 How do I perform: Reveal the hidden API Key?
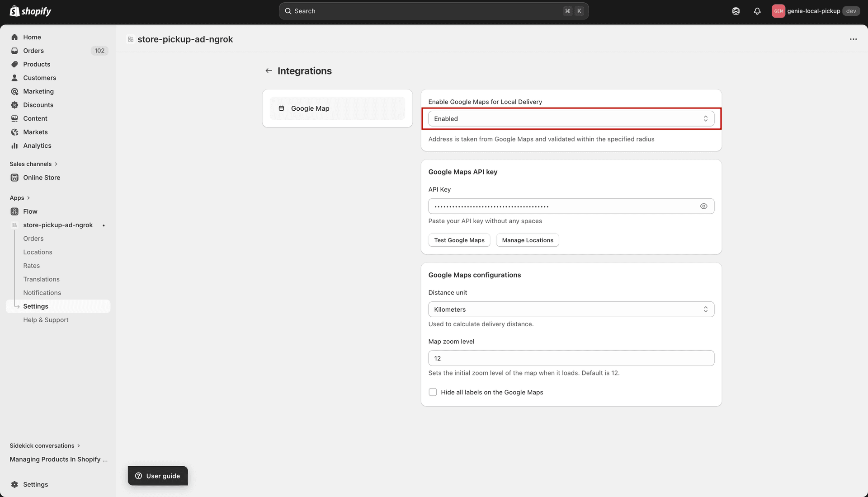pos(703,206)
